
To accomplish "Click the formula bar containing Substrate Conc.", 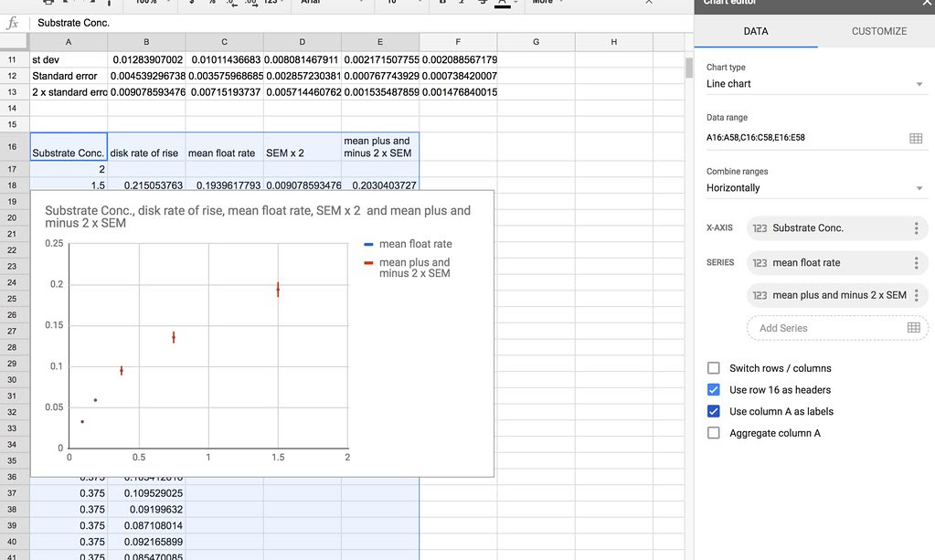I will click(356, 23).
